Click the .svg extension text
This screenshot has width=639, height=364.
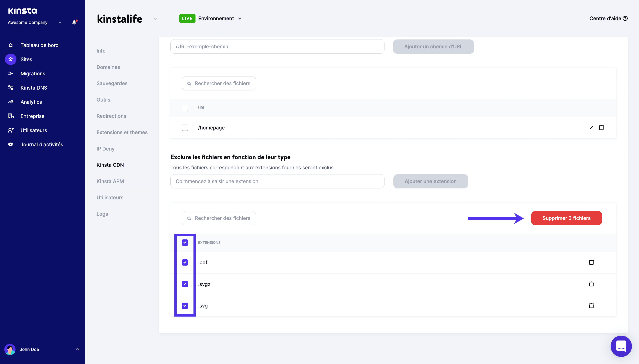pyautogui.click(x=203, y=306)
